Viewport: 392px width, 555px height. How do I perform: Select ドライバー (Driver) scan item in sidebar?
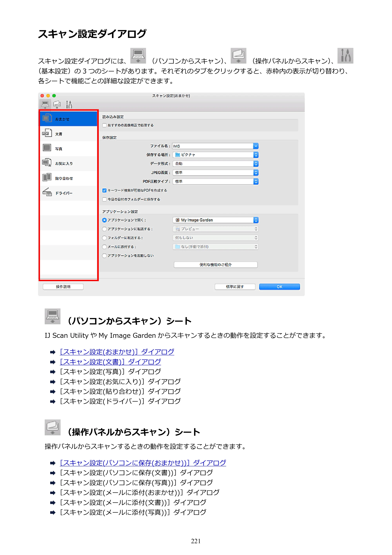click(x=69, y=193)
